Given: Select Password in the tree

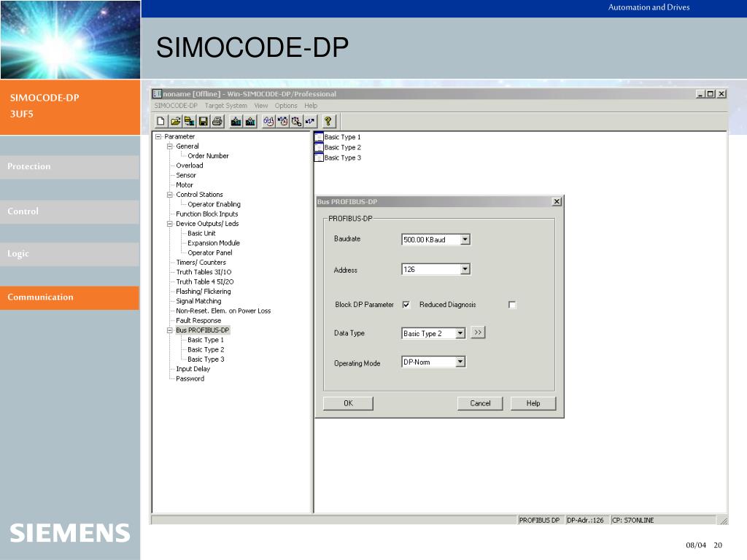Looking at the screenshot, I should pyautogui.click(x=190, y=379).
